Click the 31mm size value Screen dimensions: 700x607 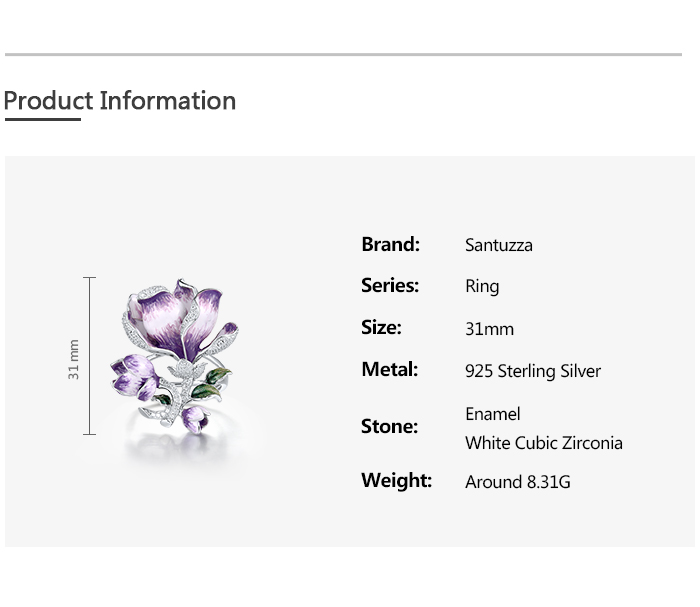[489, 329]
